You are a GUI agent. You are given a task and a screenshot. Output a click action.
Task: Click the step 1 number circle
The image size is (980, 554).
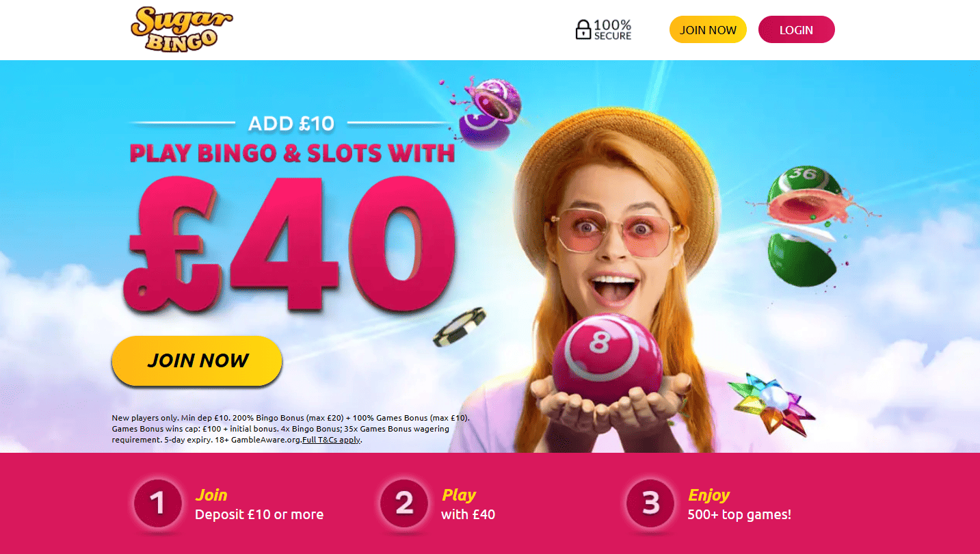[158, 504]
